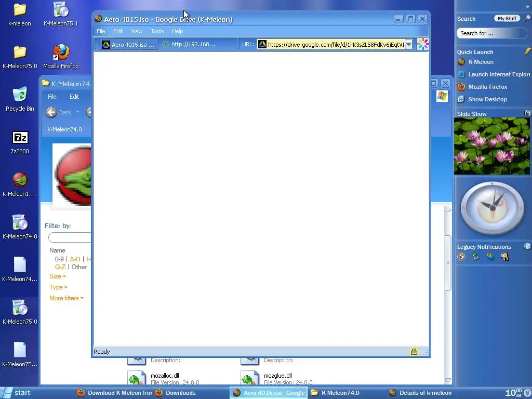Expand the More filters dropdown
Viewport: 532px width, 399px height.
[66, 298]
